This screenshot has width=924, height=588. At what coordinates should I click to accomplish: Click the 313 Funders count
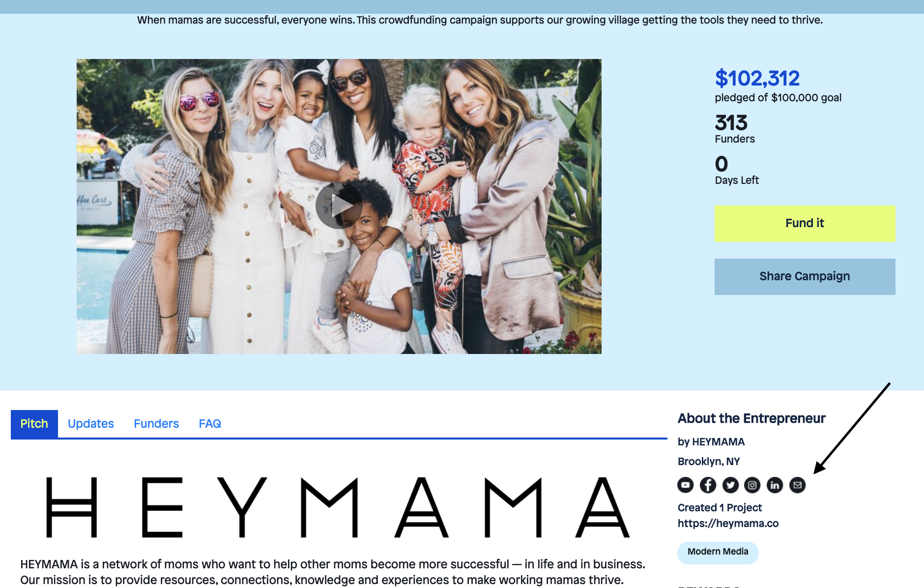735,129
